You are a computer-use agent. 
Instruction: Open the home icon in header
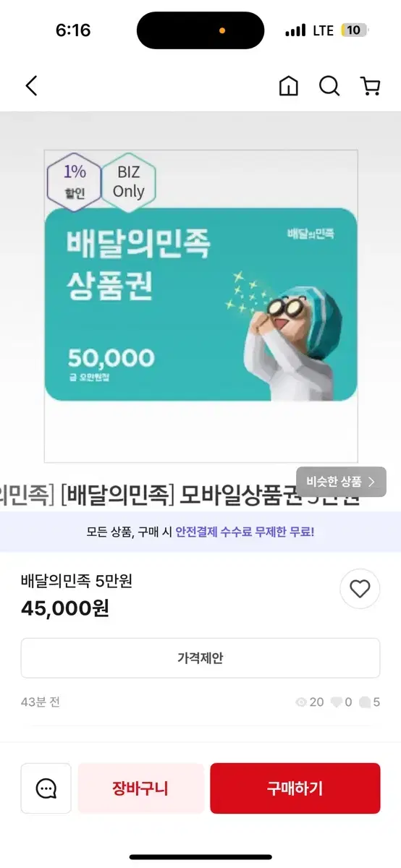click(288, 86)
